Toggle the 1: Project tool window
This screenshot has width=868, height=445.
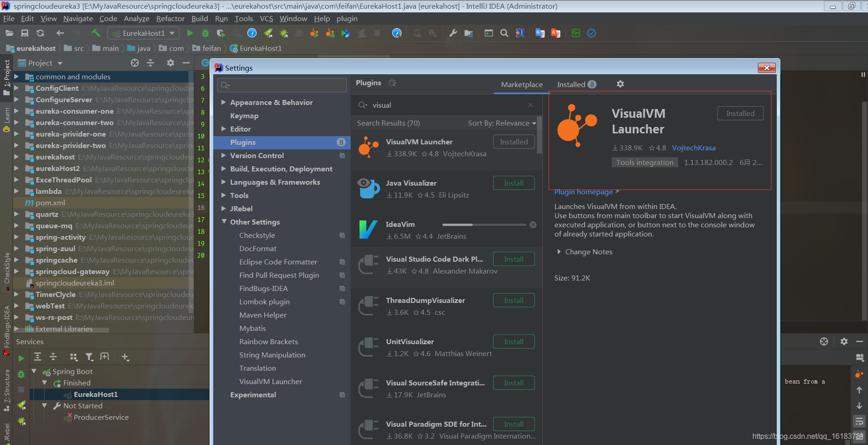[x=6, y=77]
